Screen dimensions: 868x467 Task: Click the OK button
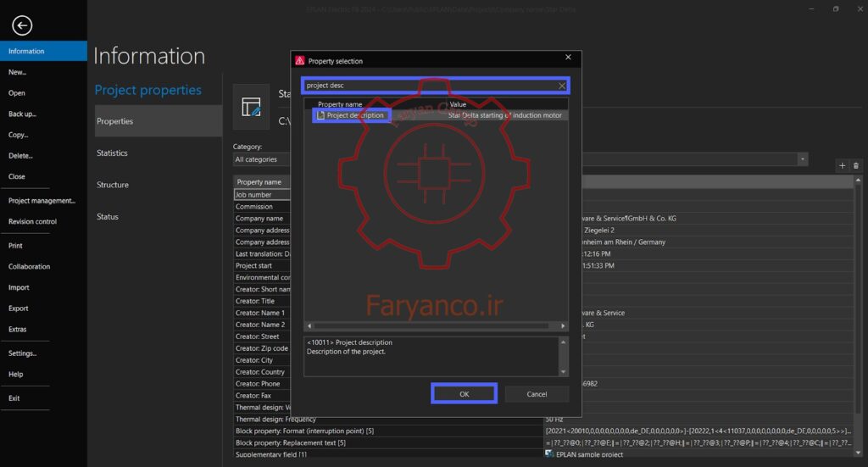tap(464, 394)
